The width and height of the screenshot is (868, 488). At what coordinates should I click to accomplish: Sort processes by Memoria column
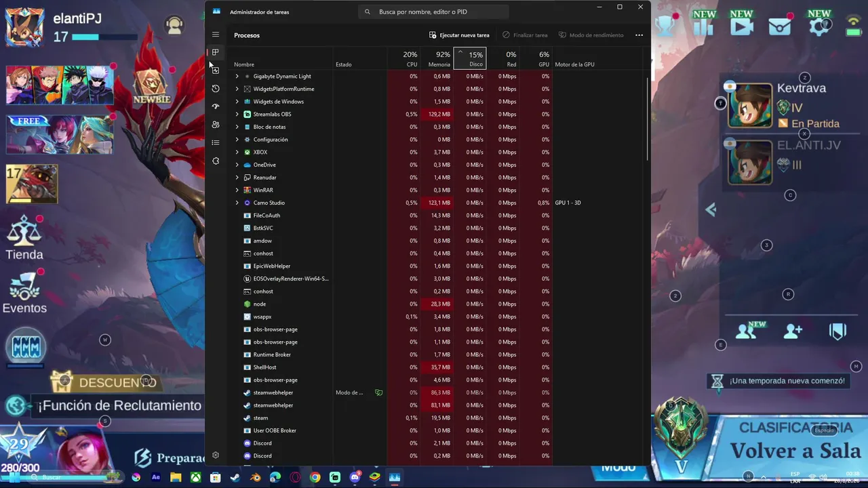tap(437, 58)
